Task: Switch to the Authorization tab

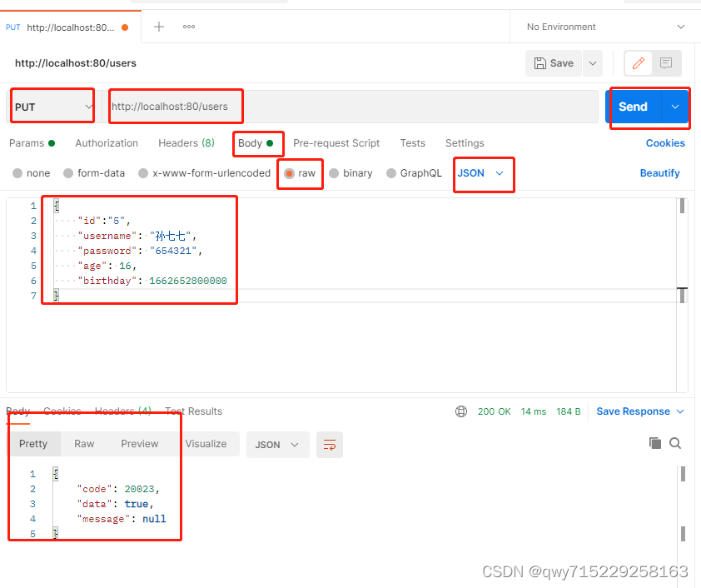Action: pos(107,143)
